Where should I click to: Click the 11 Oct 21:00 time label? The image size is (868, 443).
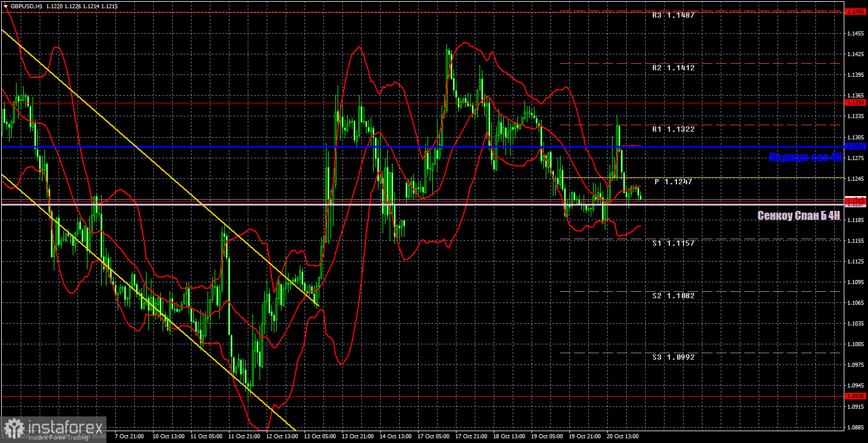pos(244,437)
